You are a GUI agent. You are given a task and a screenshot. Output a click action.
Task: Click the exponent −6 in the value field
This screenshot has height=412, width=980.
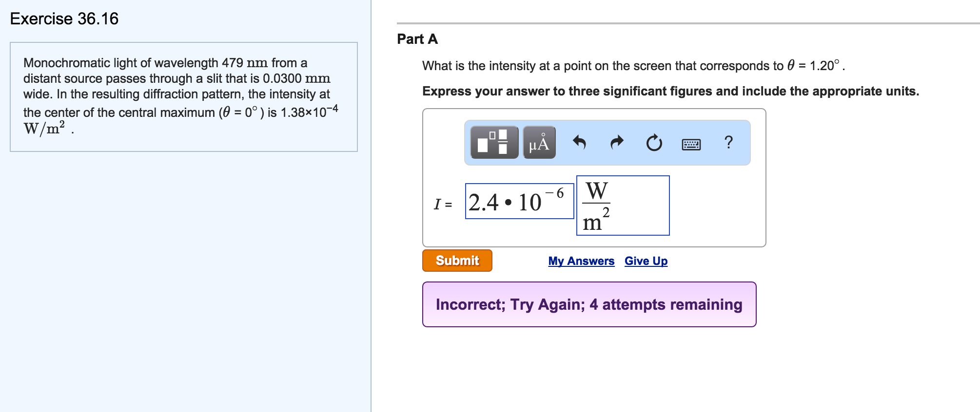[x=556, y=193]
